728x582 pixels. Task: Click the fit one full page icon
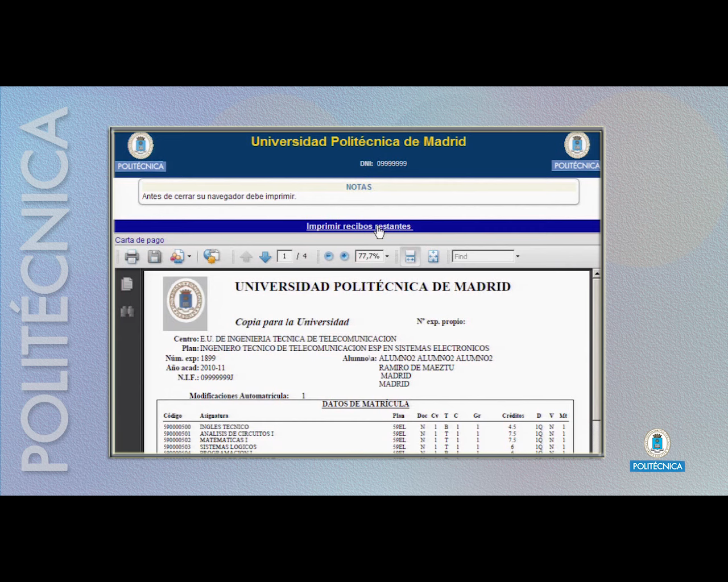[433, 256]
